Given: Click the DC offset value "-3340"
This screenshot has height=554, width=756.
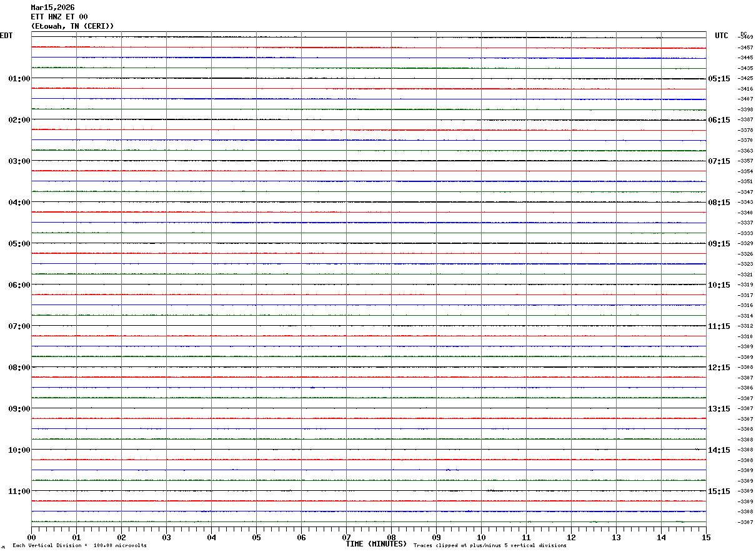Looking at the screenshot, I should pyautogui.click(x=745, y=213).
